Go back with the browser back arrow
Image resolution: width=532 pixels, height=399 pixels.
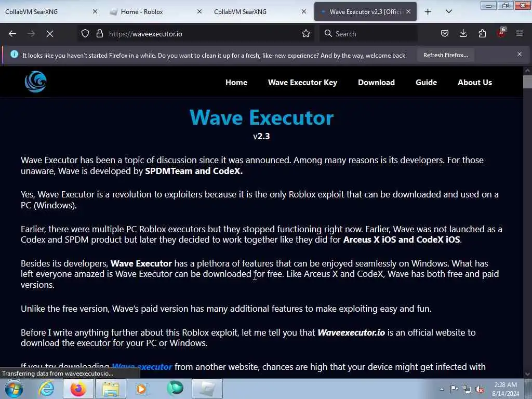tap(12, 34)
